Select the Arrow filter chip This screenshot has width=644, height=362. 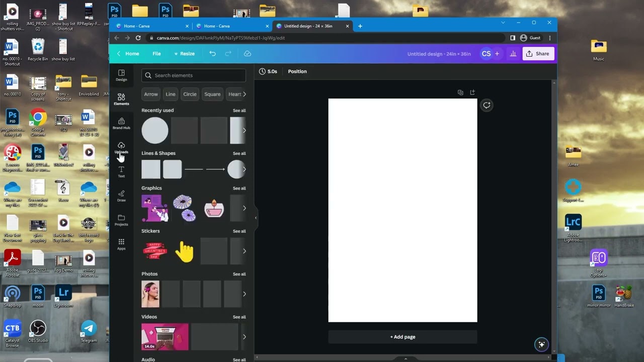pyautogui.click(x=151, y=94)
